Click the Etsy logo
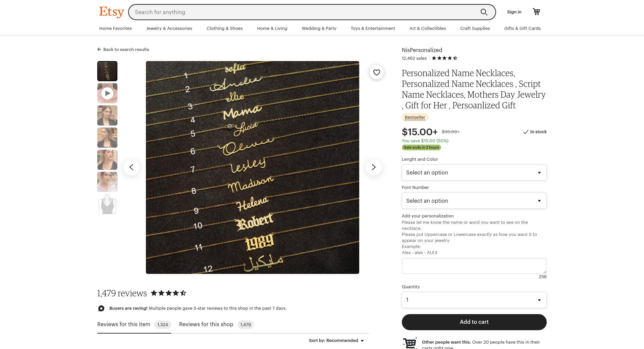644x349 pixels. click(x=111, y=12)
